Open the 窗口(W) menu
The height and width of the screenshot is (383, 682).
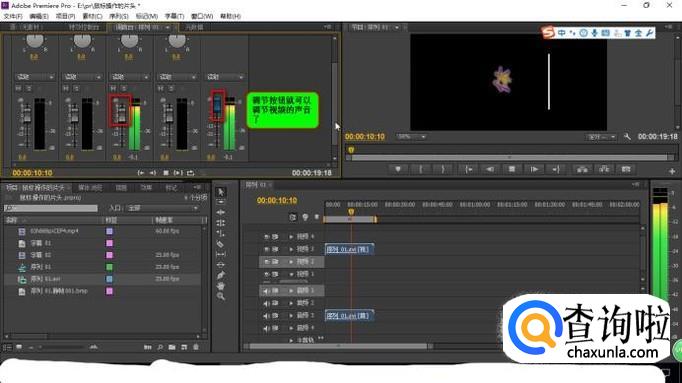pyautogui.click(x=202, y=16)
